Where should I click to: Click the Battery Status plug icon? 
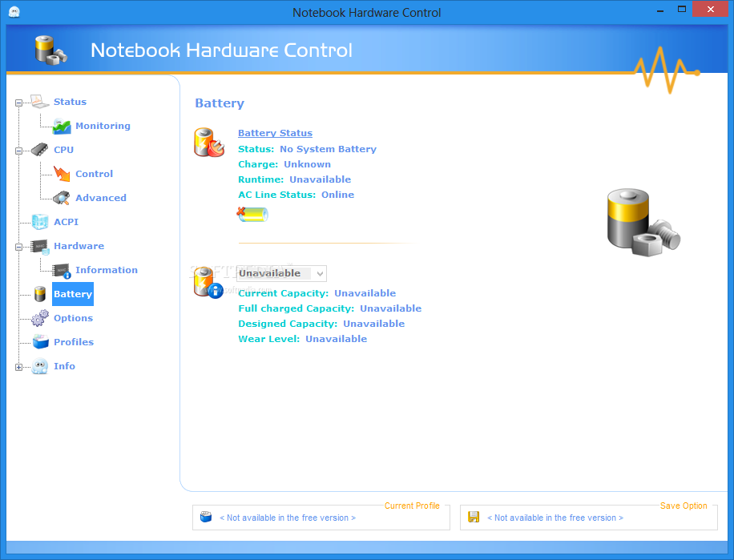point(209,143)
